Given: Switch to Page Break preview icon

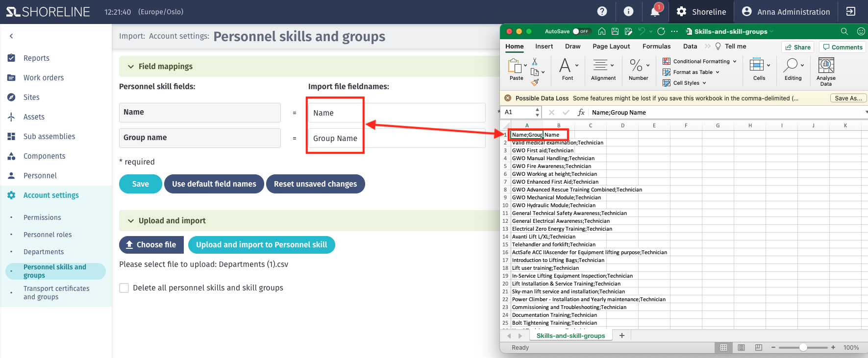Looking at the screenshot, I should [759, 347].
